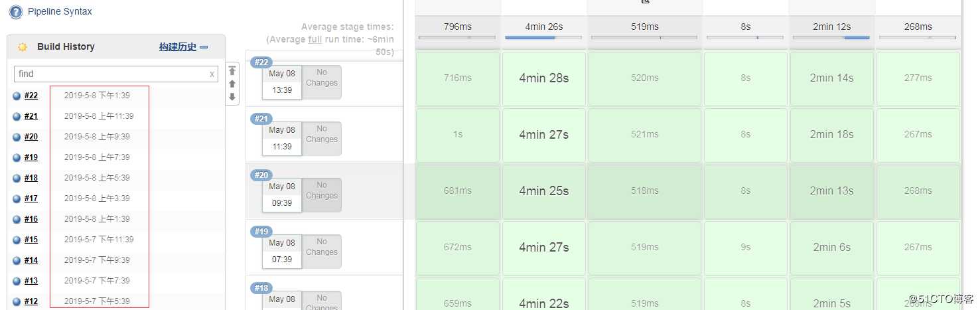Click the find input in Build History
The height and width of the screenshot is (310, 980).
[x=111, y=74]
